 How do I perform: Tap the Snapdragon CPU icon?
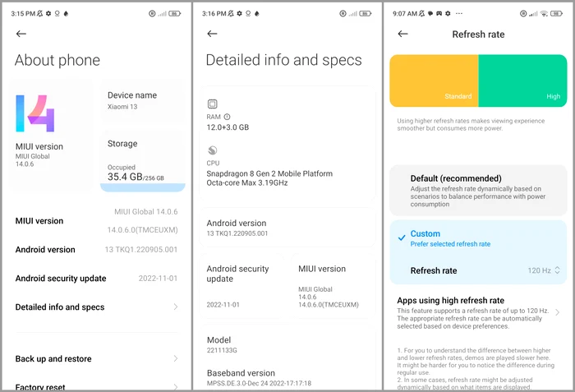tap(212, 150)
